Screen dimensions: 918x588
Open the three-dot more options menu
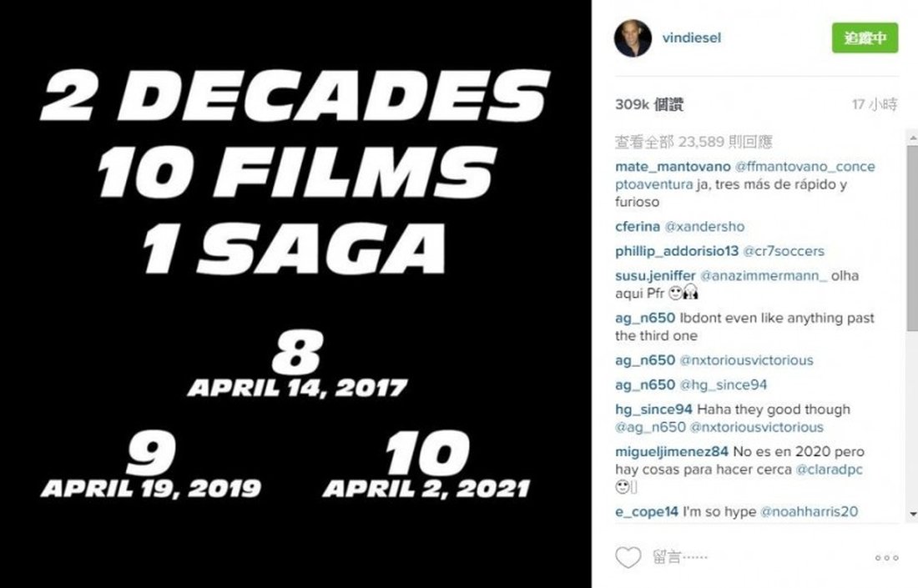tap(886, 558)
